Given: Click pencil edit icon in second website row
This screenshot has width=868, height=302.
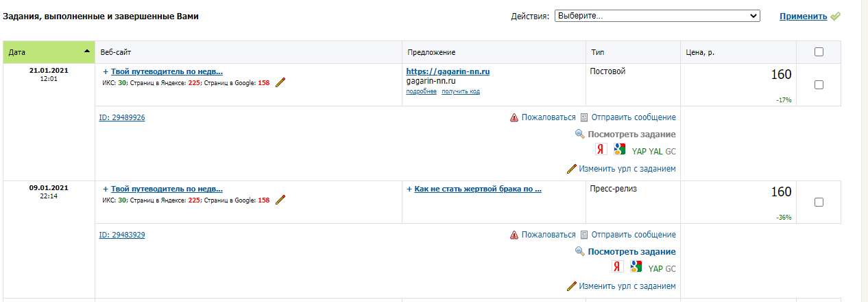Looking at the screenshot, I should [280, 200].
